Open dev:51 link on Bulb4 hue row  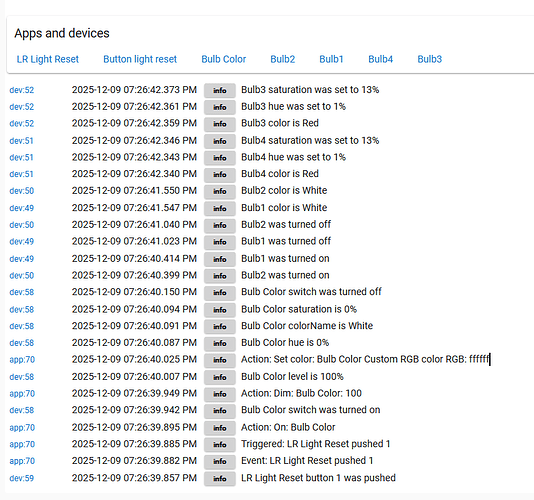coord(21,157)
